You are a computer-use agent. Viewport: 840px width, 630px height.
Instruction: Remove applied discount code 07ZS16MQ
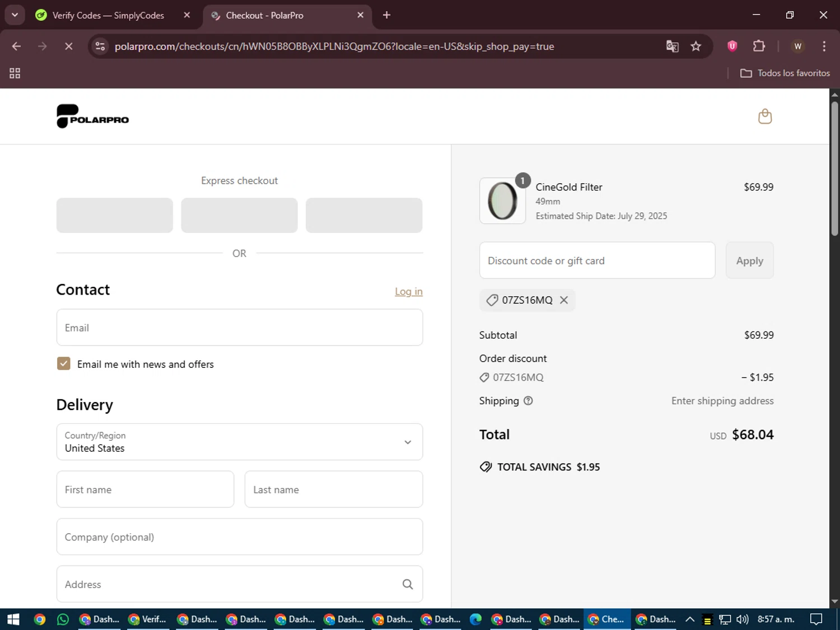(564, 300)
